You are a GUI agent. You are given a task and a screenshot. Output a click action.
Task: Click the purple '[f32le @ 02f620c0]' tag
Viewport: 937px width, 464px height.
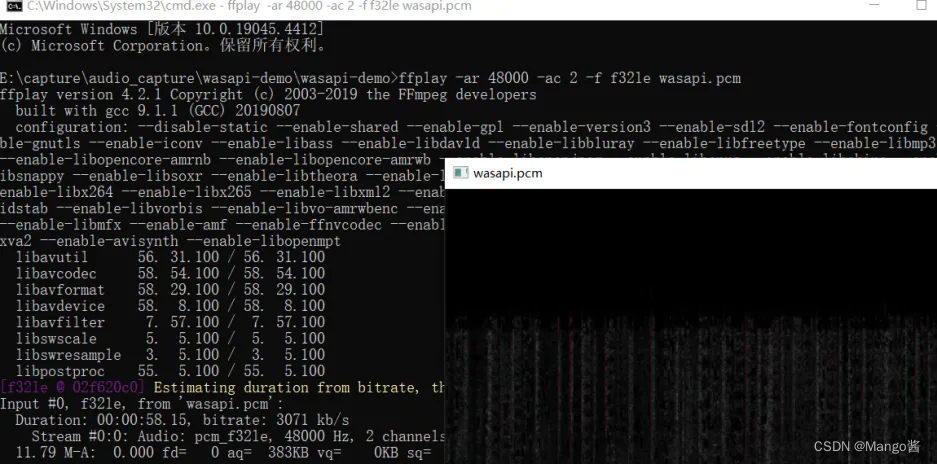coord(72,387)
